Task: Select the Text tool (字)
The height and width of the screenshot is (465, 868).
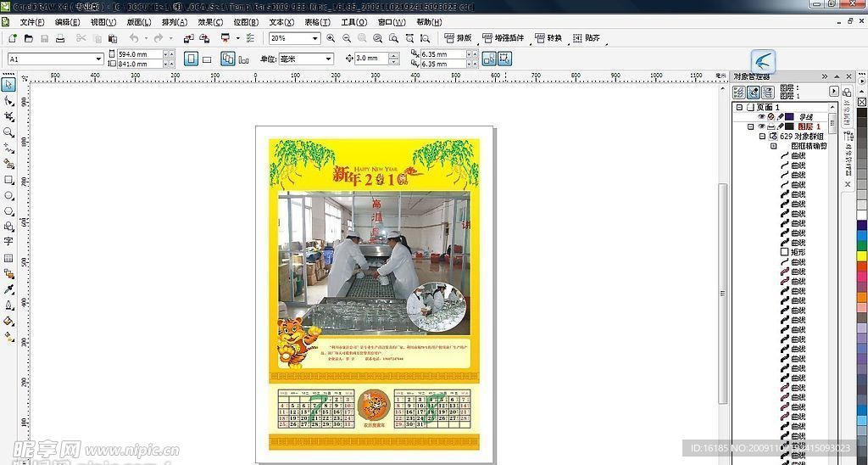Action: point(8,242)
